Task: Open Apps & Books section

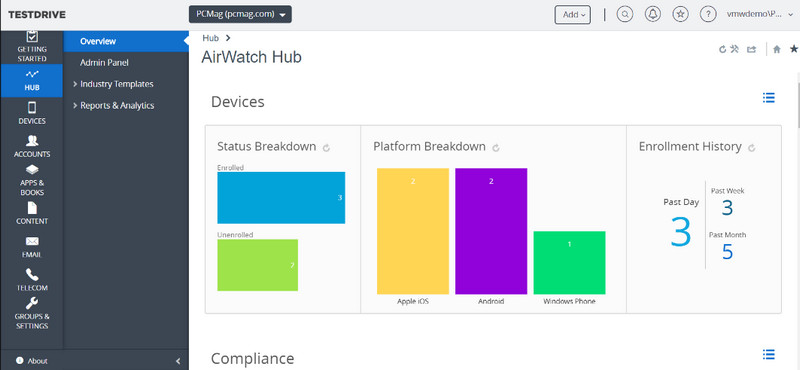Action: [32, 181]
